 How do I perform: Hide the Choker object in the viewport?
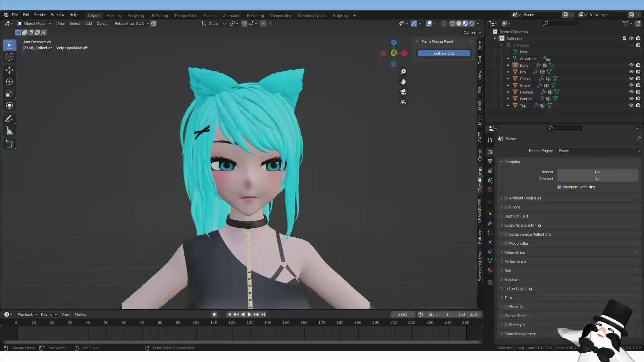tap(632, 78)
